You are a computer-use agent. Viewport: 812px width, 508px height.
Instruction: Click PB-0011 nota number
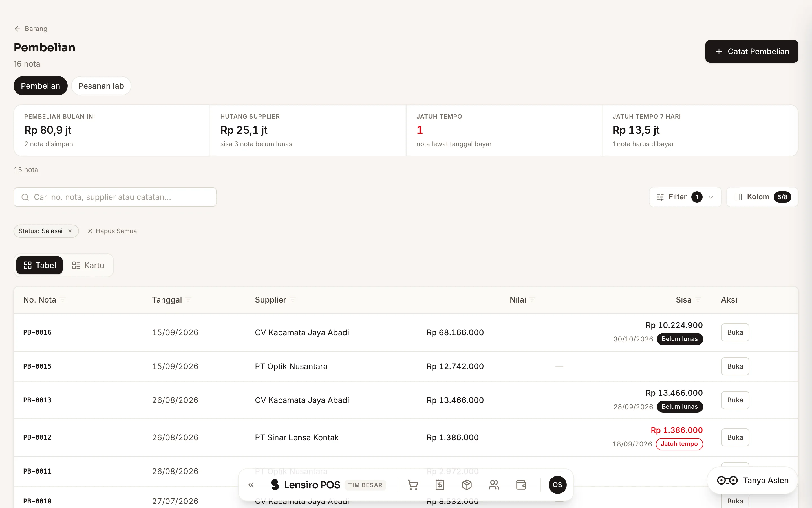click(x=37, y=471)
